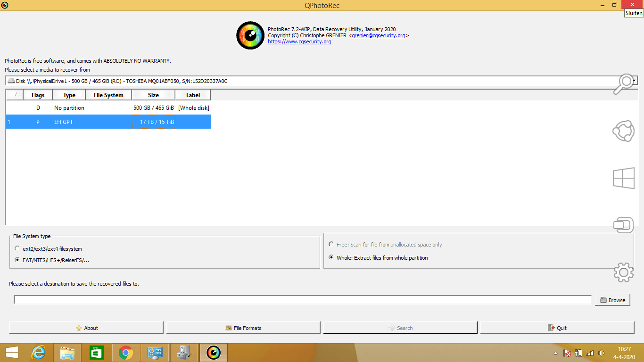Click the "500 GB / 465 GiB" size cell
Viewport: 644px width, 362px height.
(x=154, y=108)
